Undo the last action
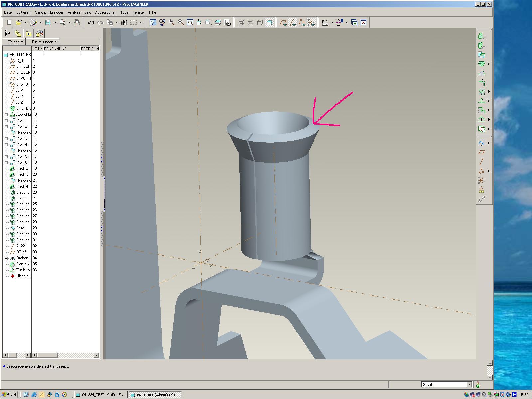The height and width of the screenshot is (399, 532). [91, 22]
